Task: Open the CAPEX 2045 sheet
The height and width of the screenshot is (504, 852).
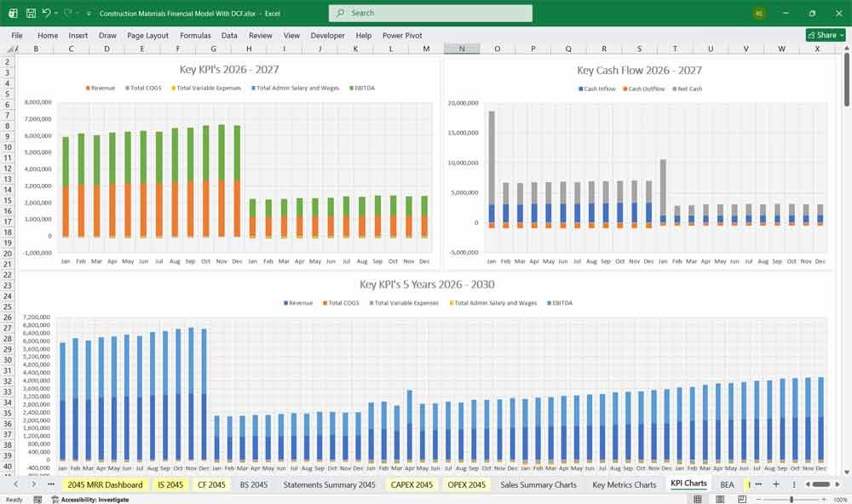Action: click(412, 484)
